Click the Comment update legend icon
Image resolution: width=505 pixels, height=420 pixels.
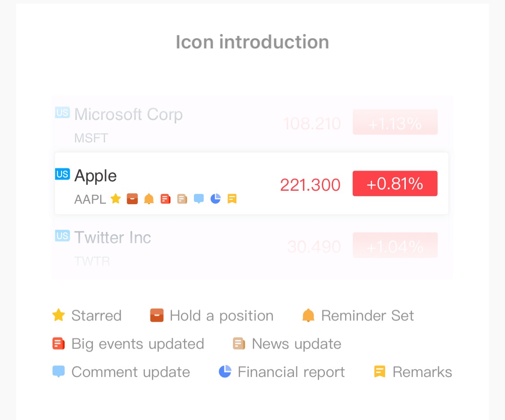point(59,372)
